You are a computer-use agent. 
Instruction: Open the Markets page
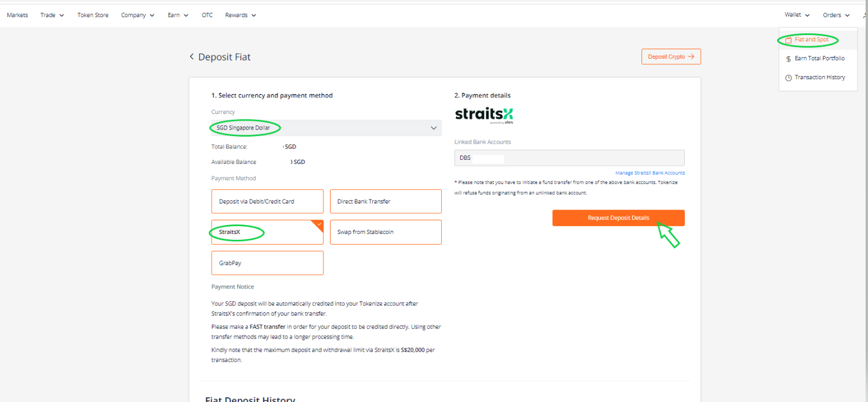pyautogui.click(x=17, y=15)
